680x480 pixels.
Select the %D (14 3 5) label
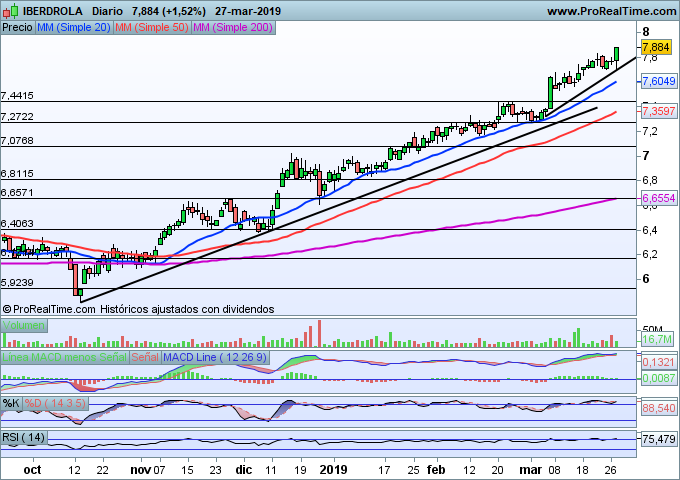point(55,403)
